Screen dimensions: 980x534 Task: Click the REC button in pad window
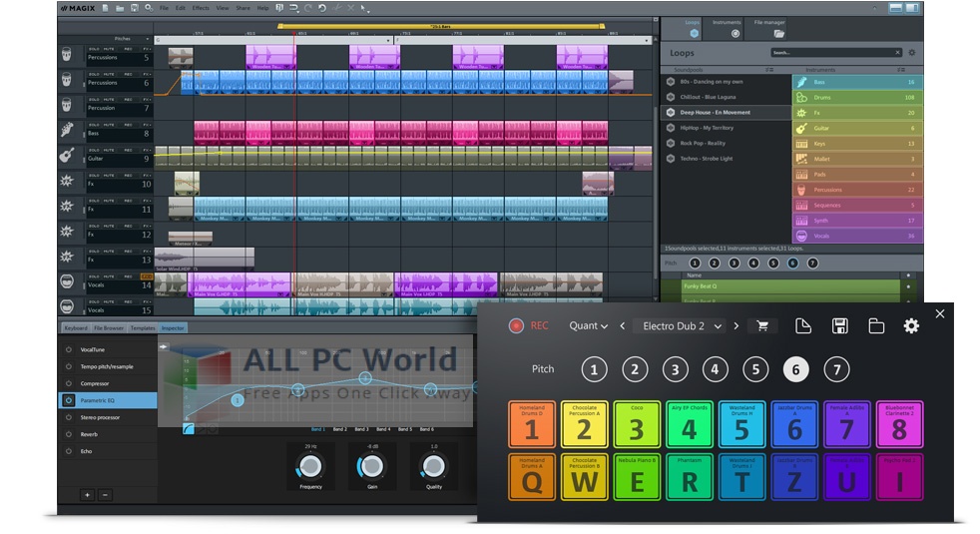[x=529, y=325]
